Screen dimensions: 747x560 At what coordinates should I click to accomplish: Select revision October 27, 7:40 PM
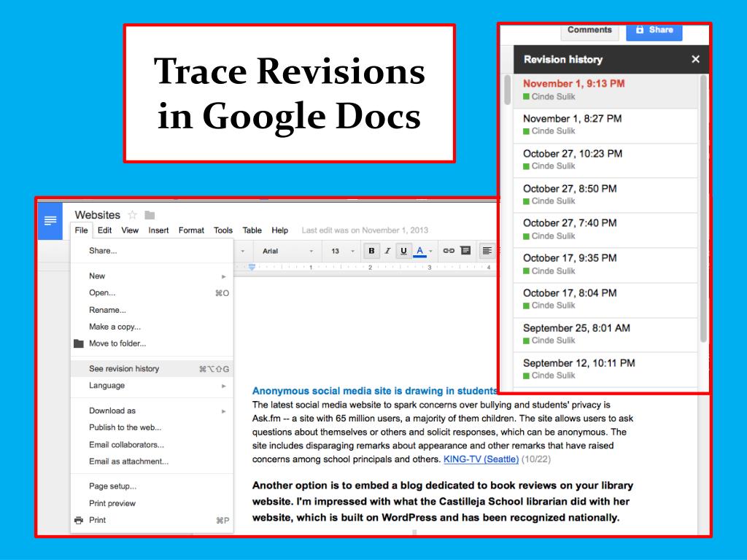605,230
